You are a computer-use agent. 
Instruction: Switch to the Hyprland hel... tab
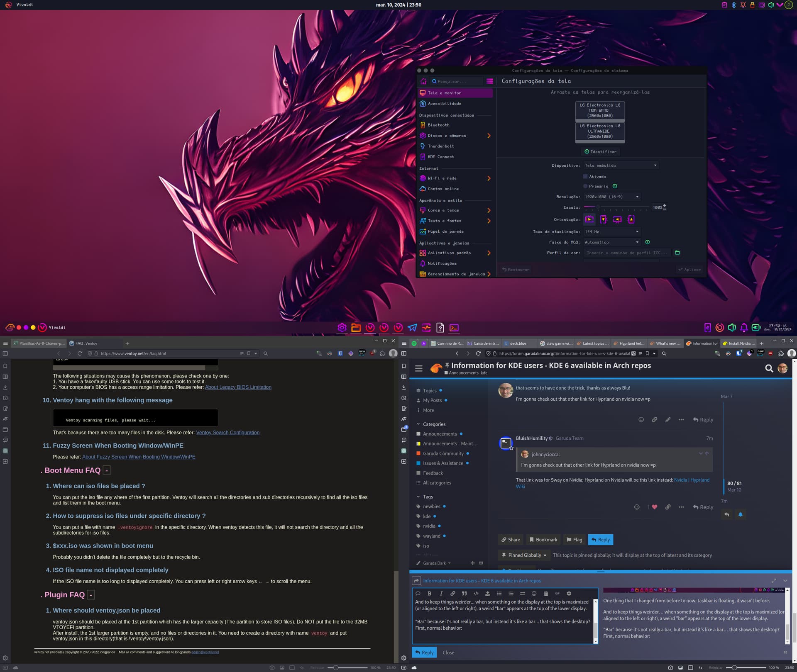629,343
